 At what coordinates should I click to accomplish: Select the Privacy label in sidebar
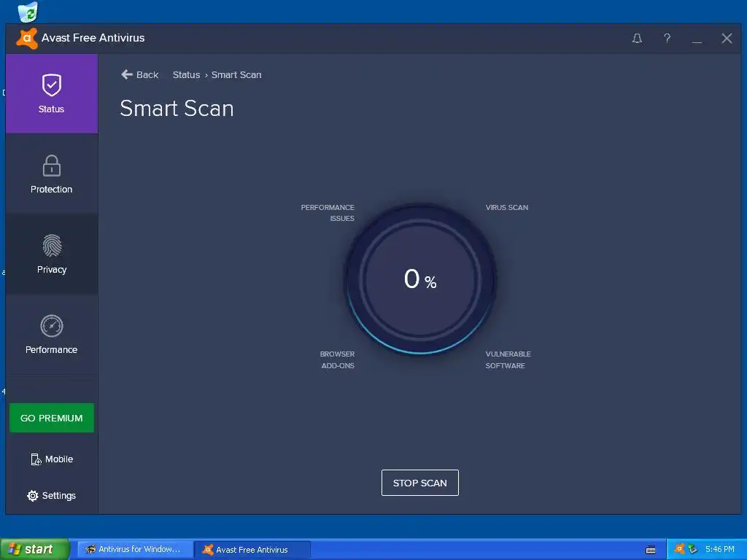tap(52, 270)
